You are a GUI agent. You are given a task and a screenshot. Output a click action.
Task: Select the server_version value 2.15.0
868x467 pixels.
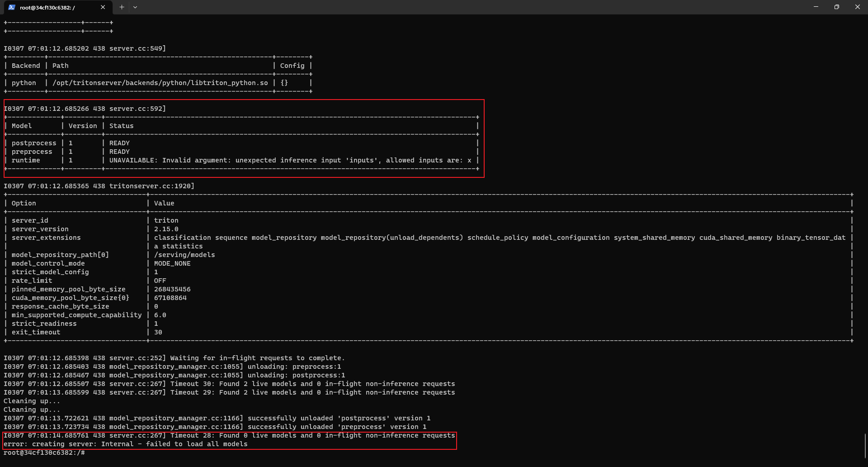(x=166, y=229)
